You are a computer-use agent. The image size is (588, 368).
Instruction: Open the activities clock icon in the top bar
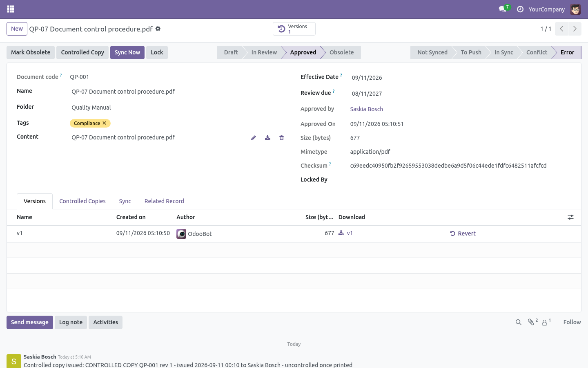click(520, 9)
